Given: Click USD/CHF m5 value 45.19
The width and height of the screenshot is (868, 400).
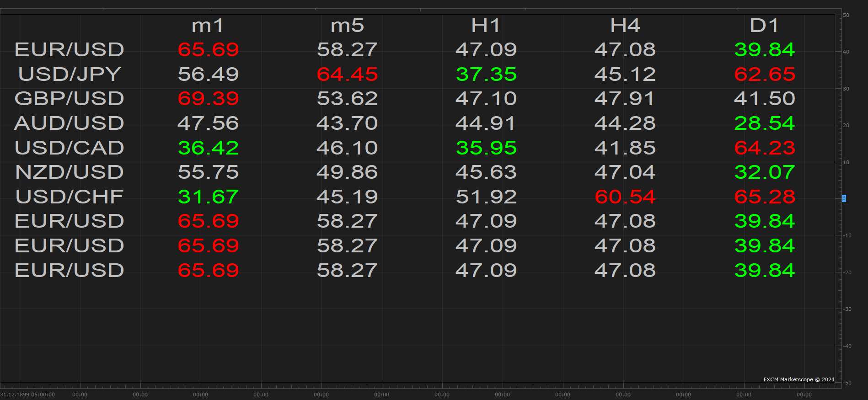Looking at the screenshot, I should (x=348, y=197).
